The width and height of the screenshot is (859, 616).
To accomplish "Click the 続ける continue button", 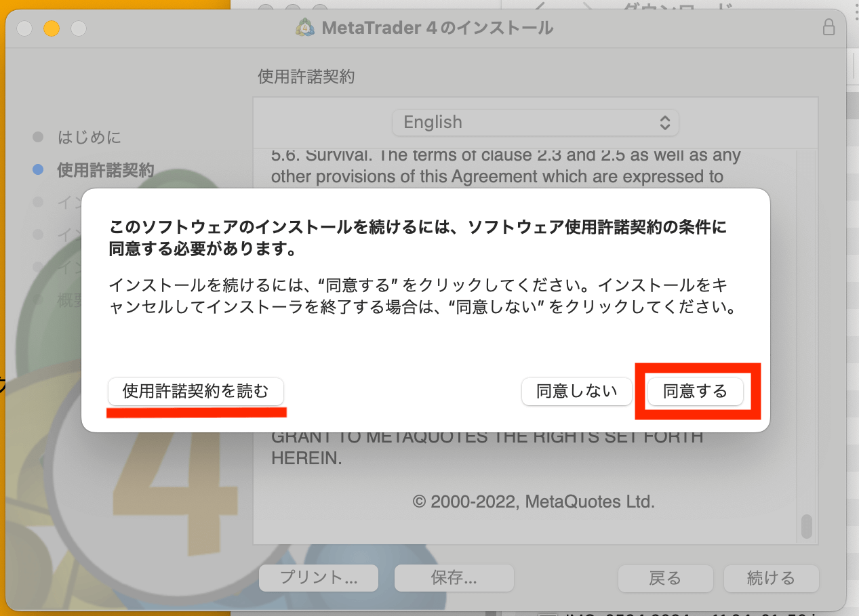I will [x=772, y=578].
